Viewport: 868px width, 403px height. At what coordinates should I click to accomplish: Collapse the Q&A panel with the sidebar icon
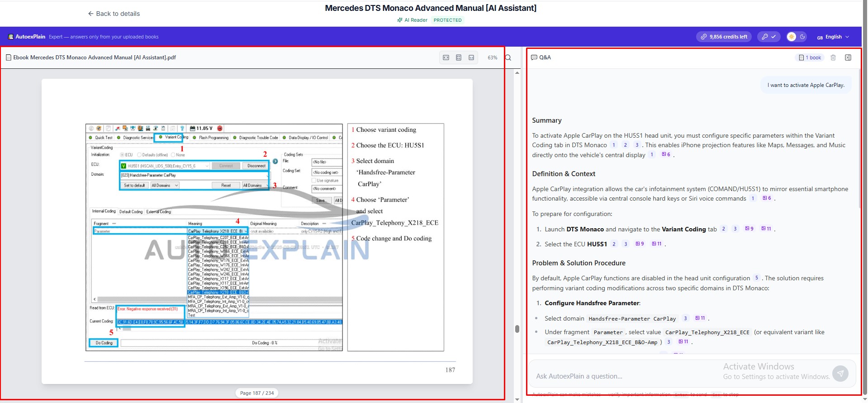848,58
